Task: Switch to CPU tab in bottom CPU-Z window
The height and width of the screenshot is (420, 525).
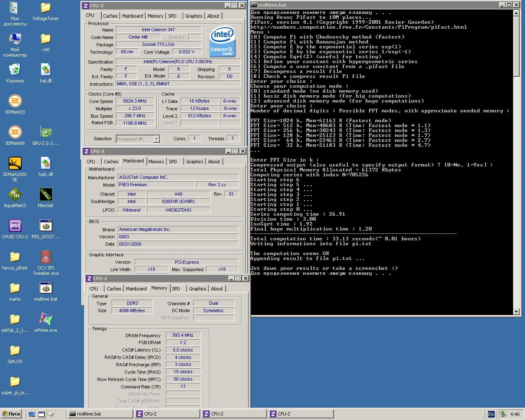Action: pyautogui.click(x=94, y=289)
